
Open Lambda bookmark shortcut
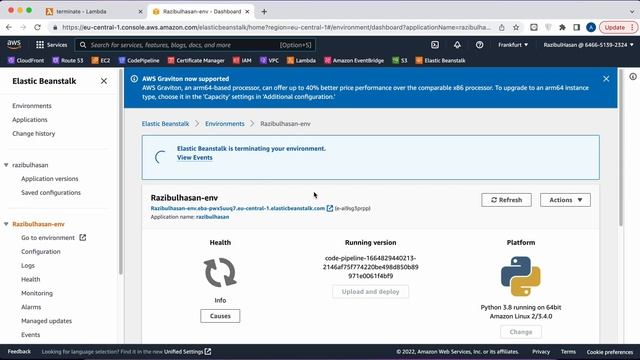pyautogui.click(x=301, y=60)
